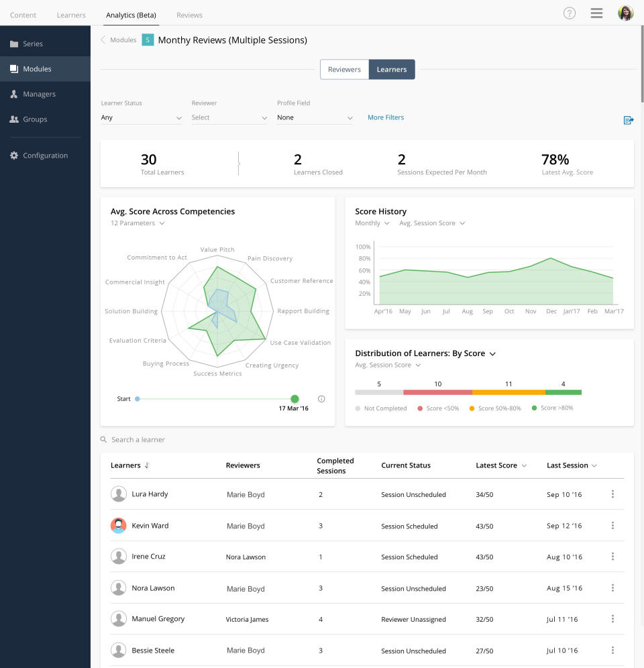644x668 pixels.
Task: Open the Reviews tab
Action: tap(189, 15)
